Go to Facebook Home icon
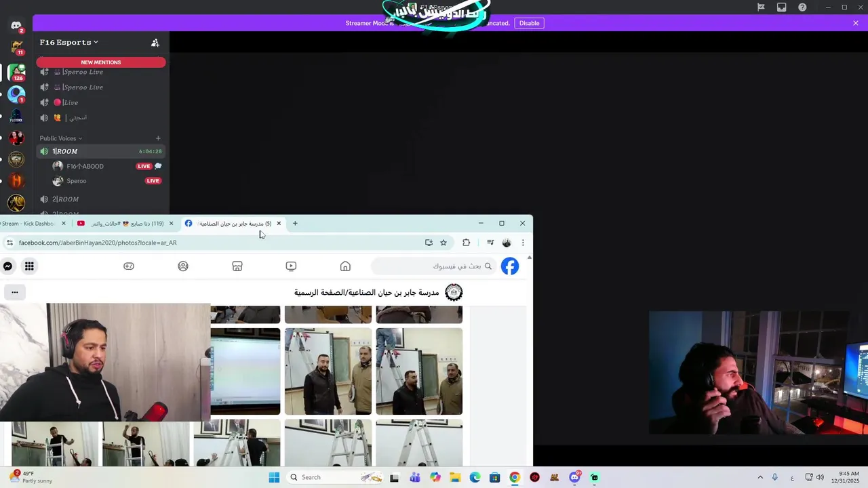Viewport: 868px width, 488px height. [345, 266]
